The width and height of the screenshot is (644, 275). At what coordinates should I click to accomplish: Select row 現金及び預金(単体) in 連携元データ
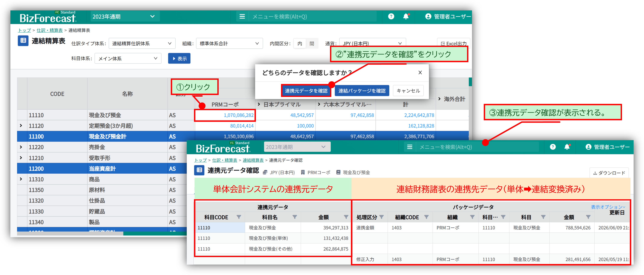coord(273,238)
